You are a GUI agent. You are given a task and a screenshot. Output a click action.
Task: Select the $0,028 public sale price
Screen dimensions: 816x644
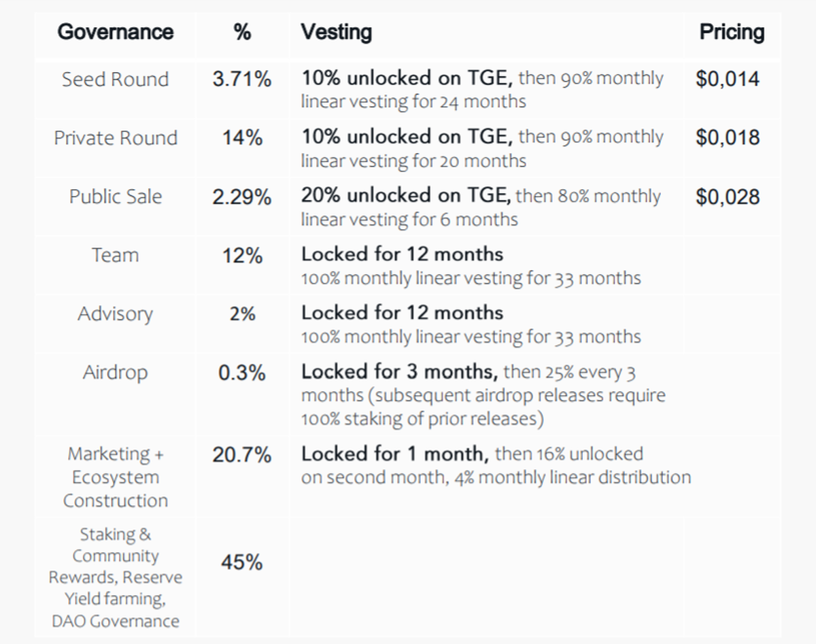[x=728, y=197]
